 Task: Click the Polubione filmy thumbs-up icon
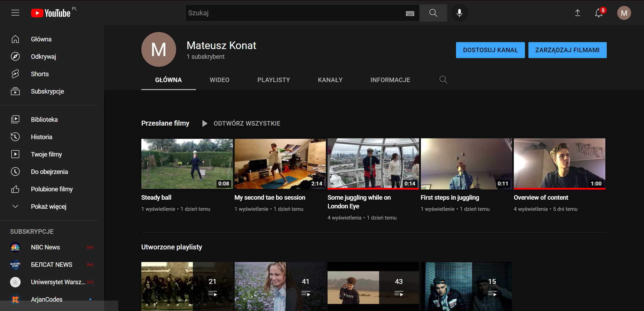coord(15,189)
